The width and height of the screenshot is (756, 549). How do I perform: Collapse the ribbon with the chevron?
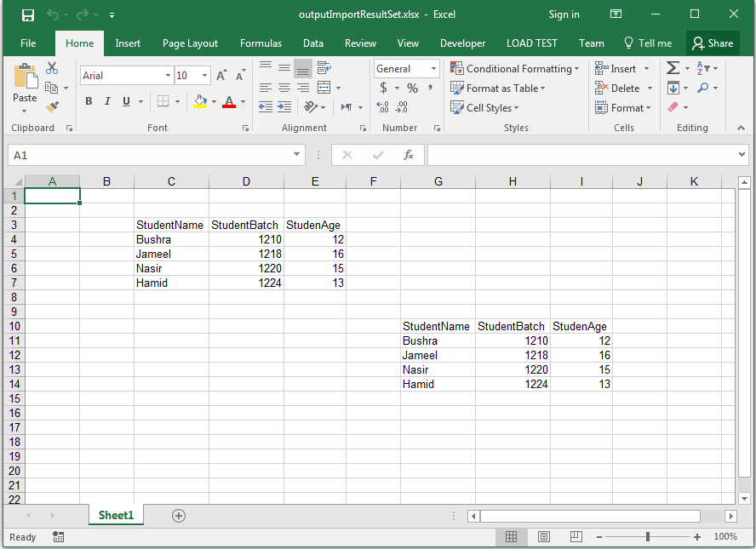[x=741, y=128]
